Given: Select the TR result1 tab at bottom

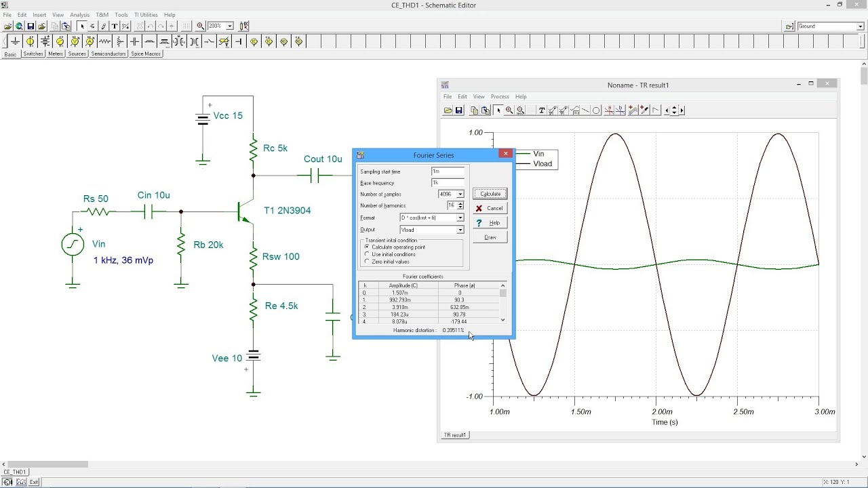Looking at the screenshot, I should coord(455,435).
